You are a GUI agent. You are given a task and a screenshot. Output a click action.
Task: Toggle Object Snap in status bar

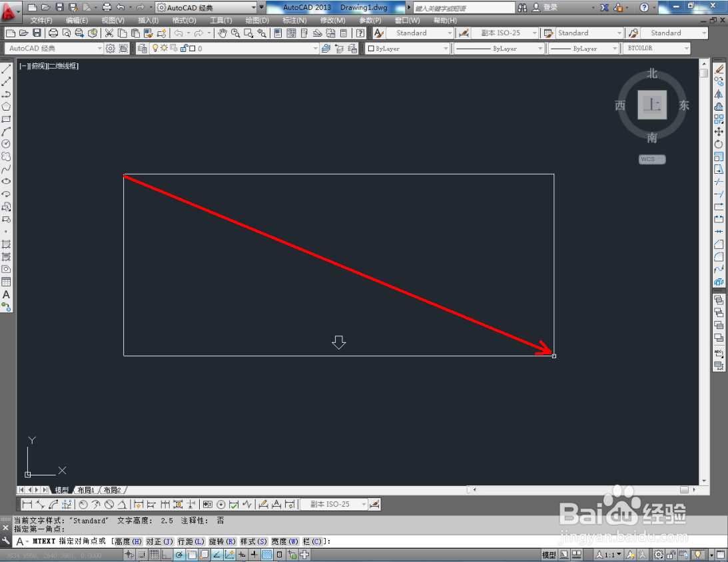pos(192,555)
